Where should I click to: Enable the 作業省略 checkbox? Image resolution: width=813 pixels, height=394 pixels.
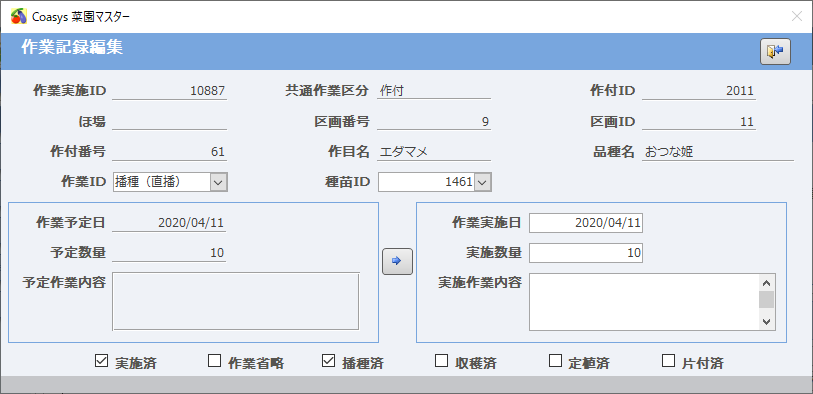click(214, 360)
